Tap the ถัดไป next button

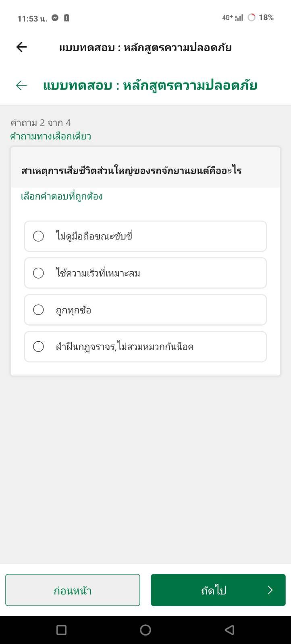[x=218, y=590]
